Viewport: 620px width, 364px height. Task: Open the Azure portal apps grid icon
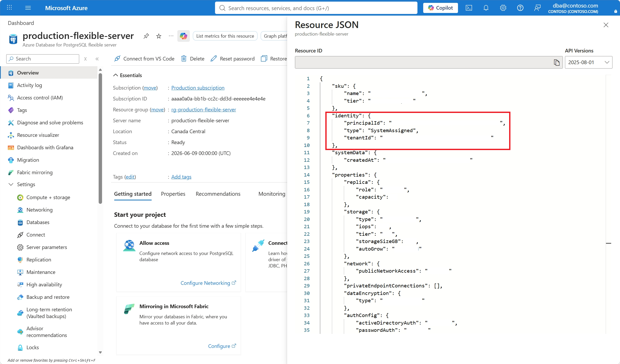point(9,8)
